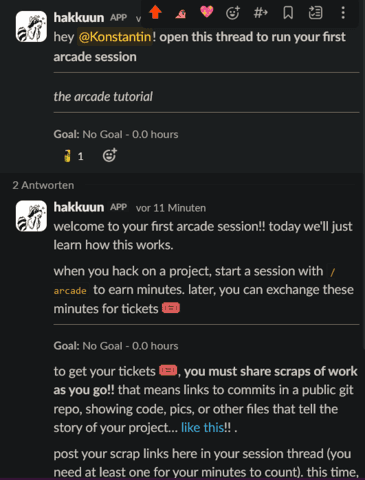Image resolution: width=365 pixels, height=480 pixels.
Task: React with the sparkling pink heart emoji
Action: pos(206,12)
